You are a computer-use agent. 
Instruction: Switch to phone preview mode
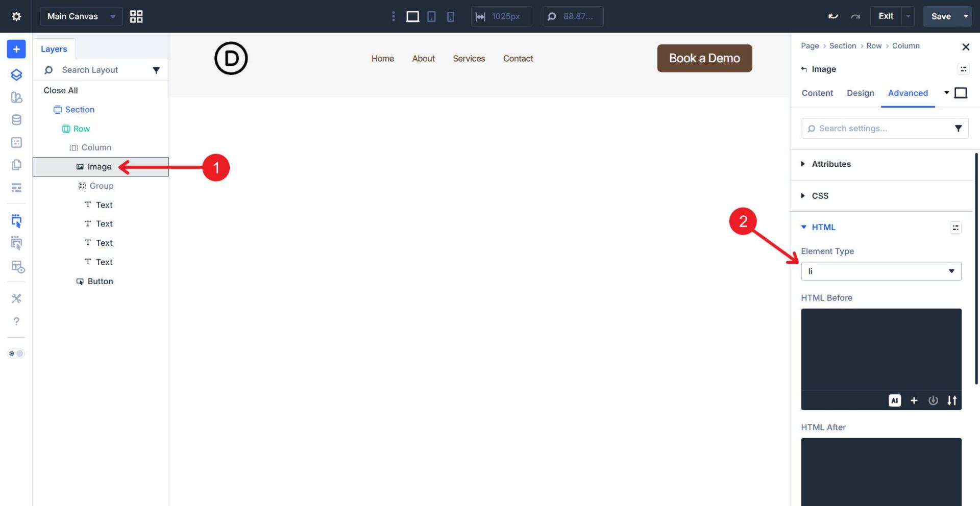click(450, 16)
